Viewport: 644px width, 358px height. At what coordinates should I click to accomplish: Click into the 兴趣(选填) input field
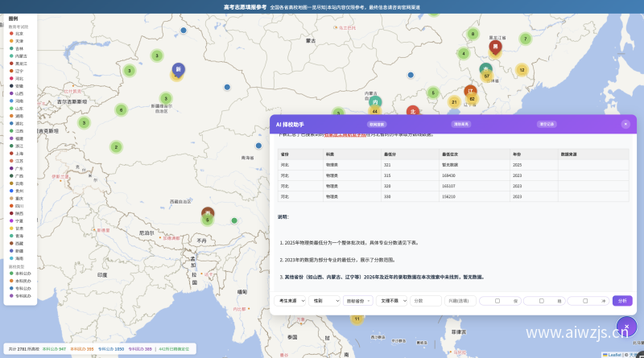click(460, 301)
